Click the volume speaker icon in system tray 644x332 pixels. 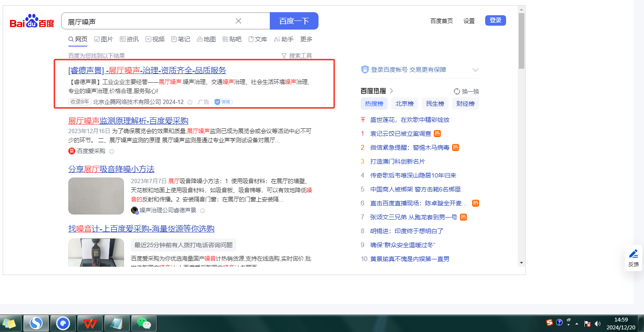pos(597,324)
